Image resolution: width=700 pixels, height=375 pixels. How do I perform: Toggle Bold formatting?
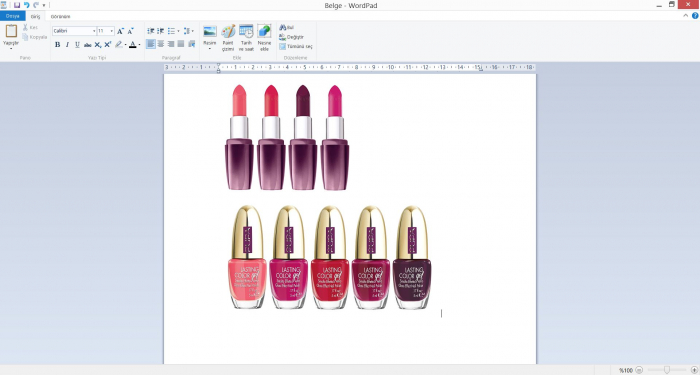(x=58, y=45)
